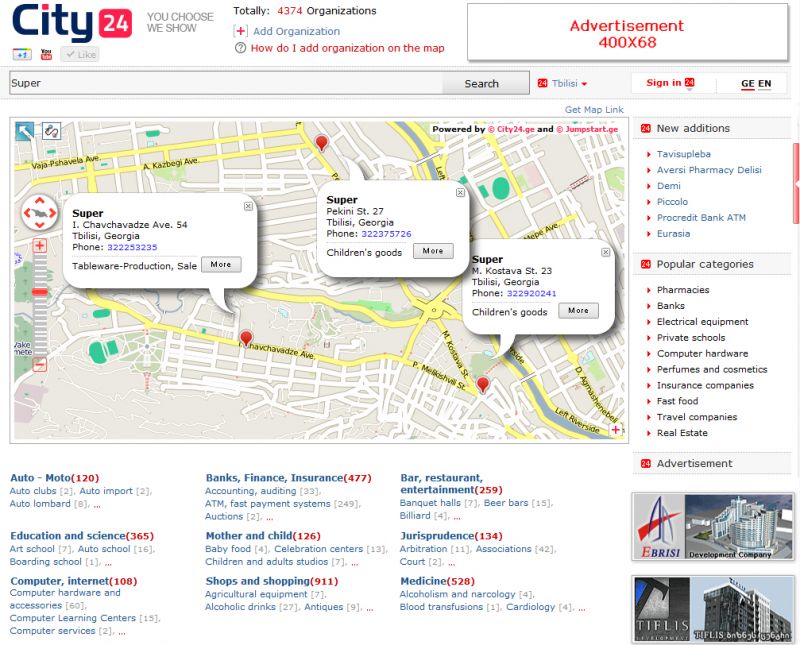Click the map zoom in plus button
This screenshot has width=800, height=645.
40,246
